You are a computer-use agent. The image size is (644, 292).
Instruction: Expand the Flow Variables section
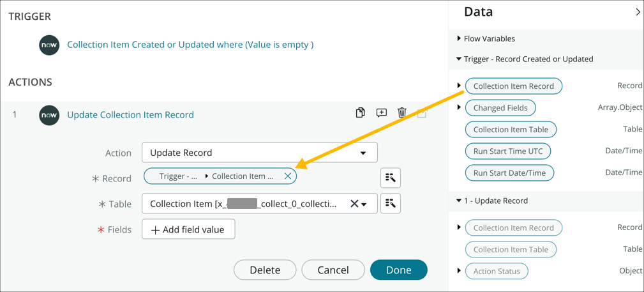[459, 39]
